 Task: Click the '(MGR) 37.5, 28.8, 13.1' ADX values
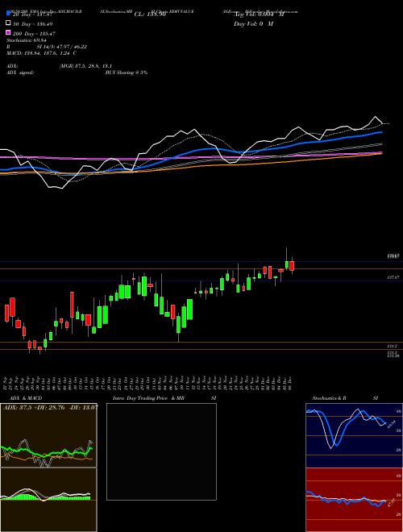85,66
